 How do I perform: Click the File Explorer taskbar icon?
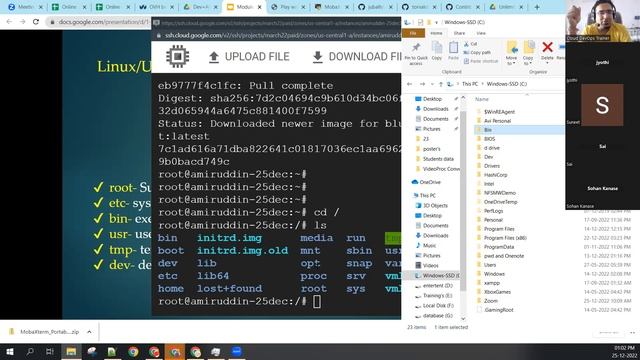click(71, 352)
